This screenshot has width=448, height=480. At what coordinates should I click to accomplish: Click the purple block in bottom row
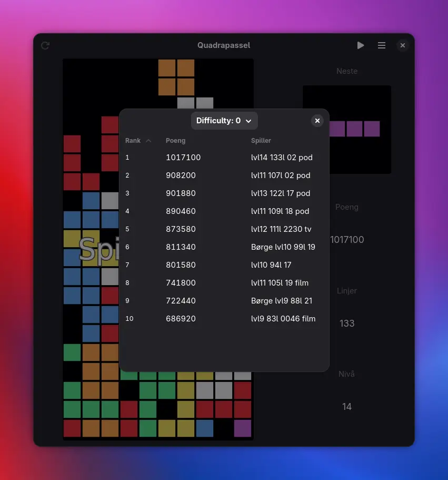(x=243, y=428)
